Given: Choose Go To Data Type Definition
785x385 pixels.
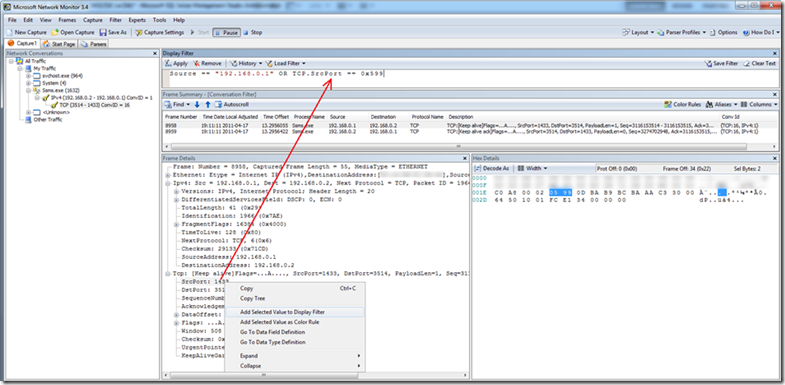Looking at the screenshot, I should [295, 342].
